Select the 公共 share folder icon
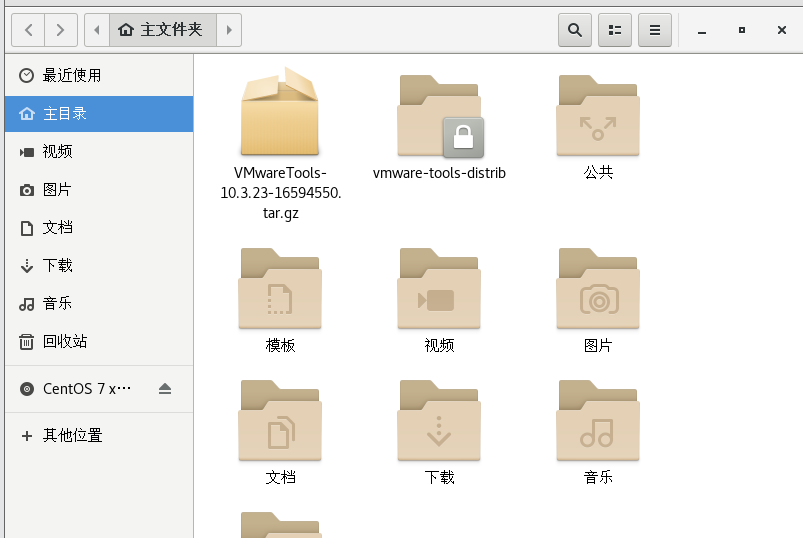803x538 pixels. pyautogui.click(x=598, y=115)
